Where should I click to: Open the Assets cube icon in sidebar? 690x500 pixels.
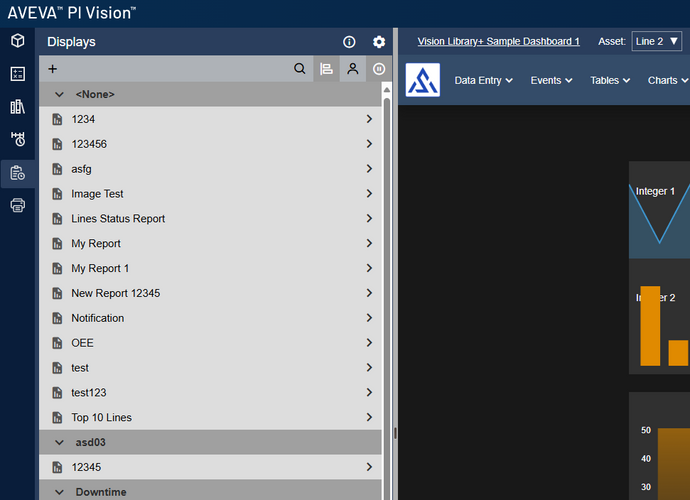(x=18, y=40)
